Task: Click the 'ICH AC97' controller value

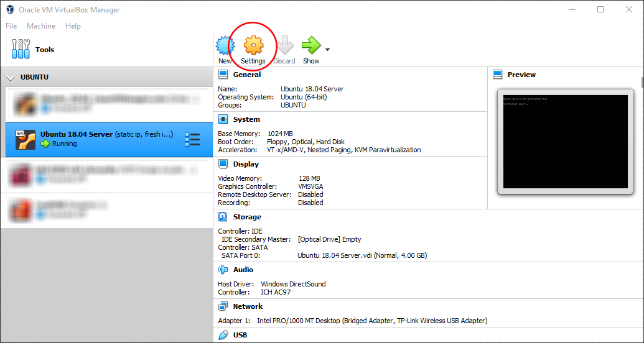Action: click(276, 292)
